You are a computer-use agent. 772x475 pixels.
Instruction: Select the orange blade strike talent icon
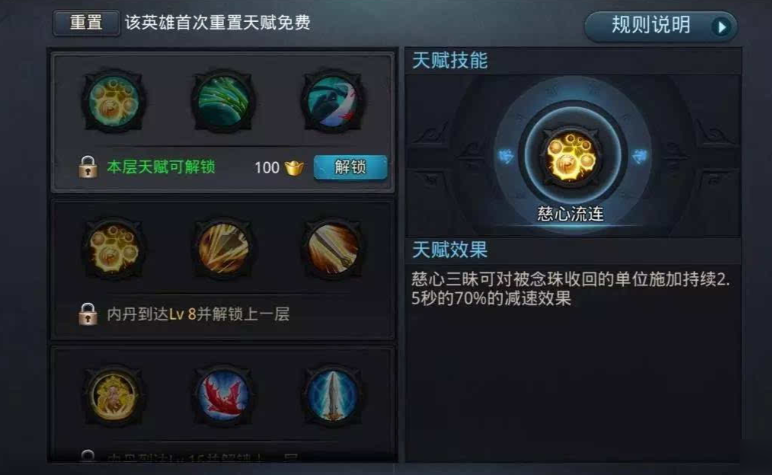(x=333, y=249)
